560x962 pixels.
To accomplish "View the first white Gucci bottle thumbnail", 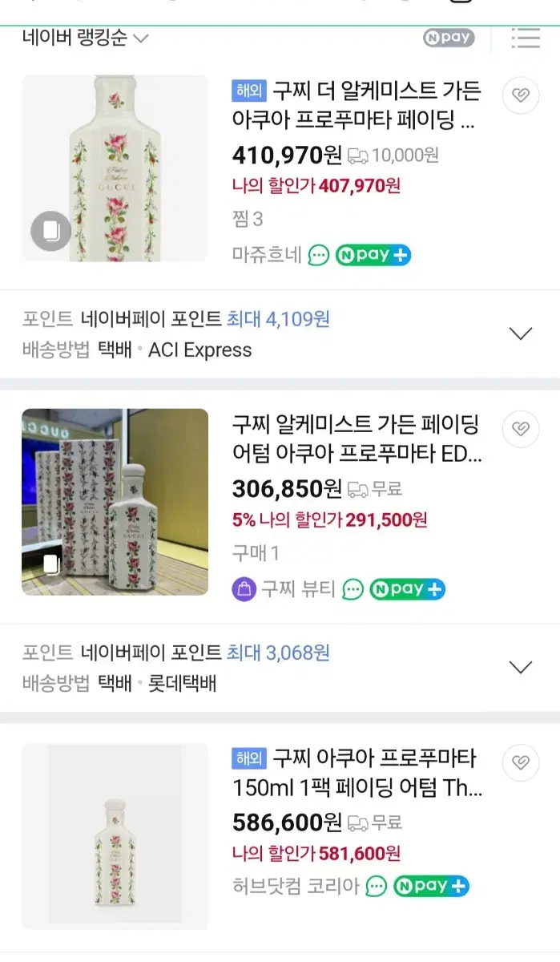I will (x=115, y=168).
